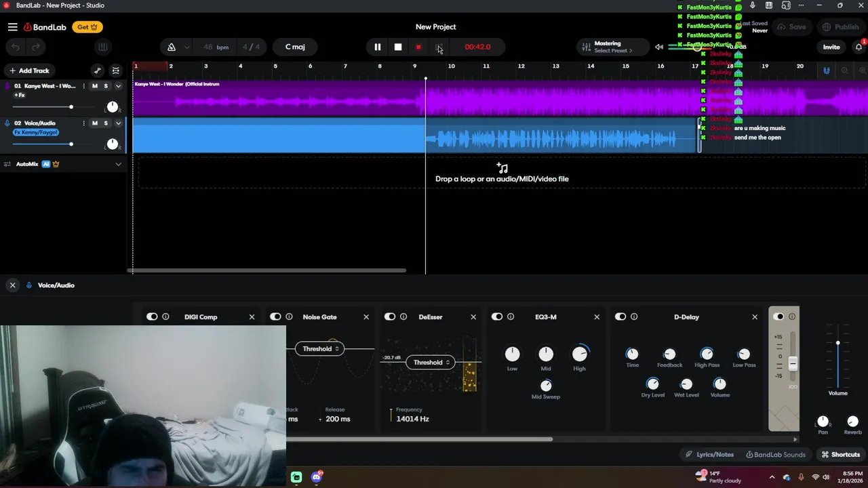Remove the Noise Gate effect
Screen dimensions: 868x488
point(366,317)
